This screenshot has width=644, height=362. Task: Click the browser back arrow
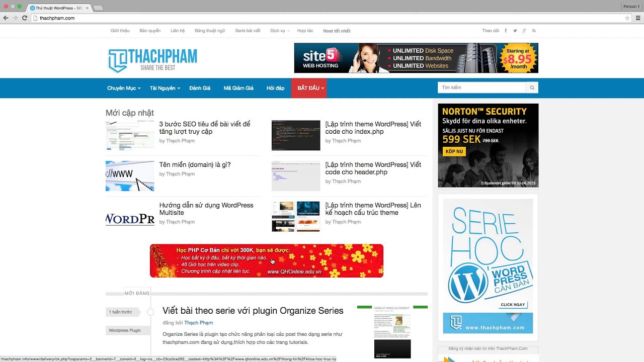point(6,18)
